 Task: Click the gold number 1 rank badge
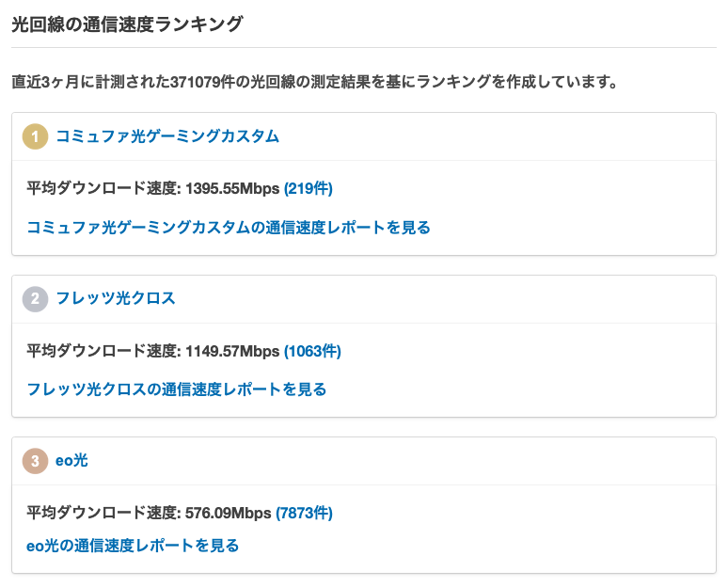tap(36, 136)
